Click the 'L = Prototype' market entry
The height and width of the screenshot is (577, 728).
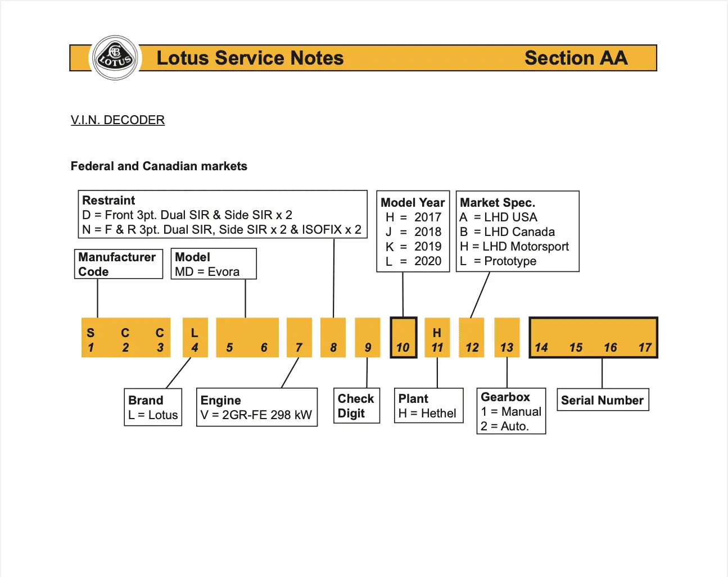pos(498,261)
